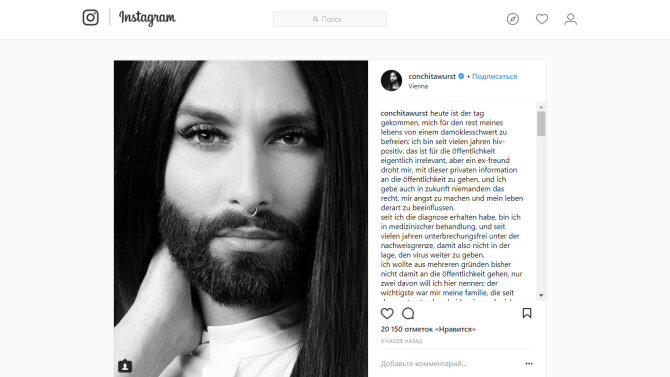Click the Подписаться follow button

[x=494, y=76]
